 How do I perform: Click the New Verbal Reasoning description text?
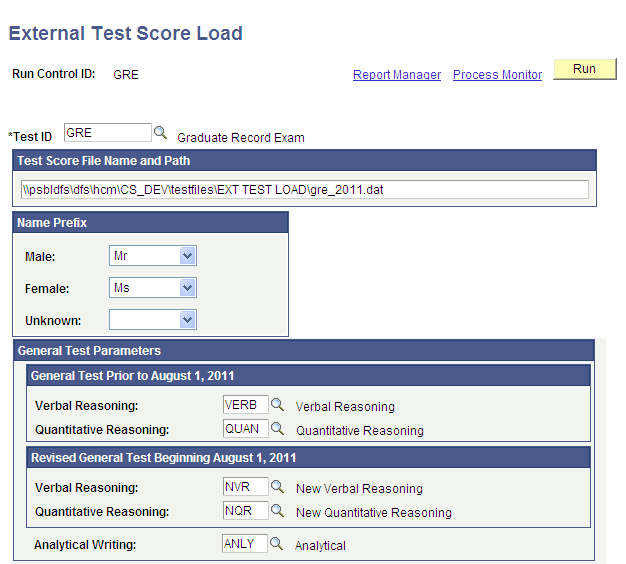point(359,489)
